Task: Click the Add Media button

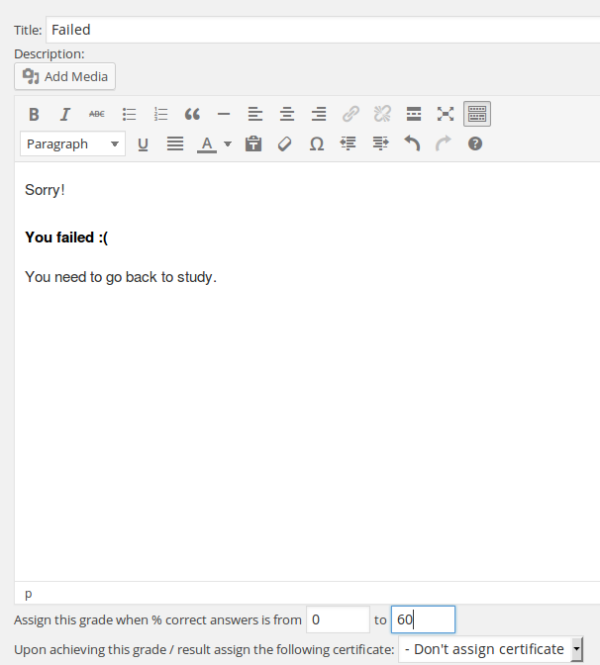Action: pyautogui.click(x=65, y=76)
